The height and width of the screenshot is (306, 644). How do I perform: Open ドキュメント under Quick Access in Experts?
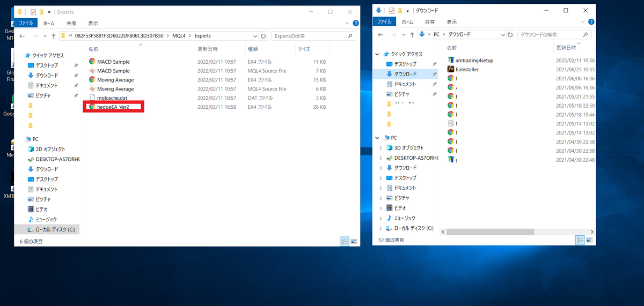point(46,85)
